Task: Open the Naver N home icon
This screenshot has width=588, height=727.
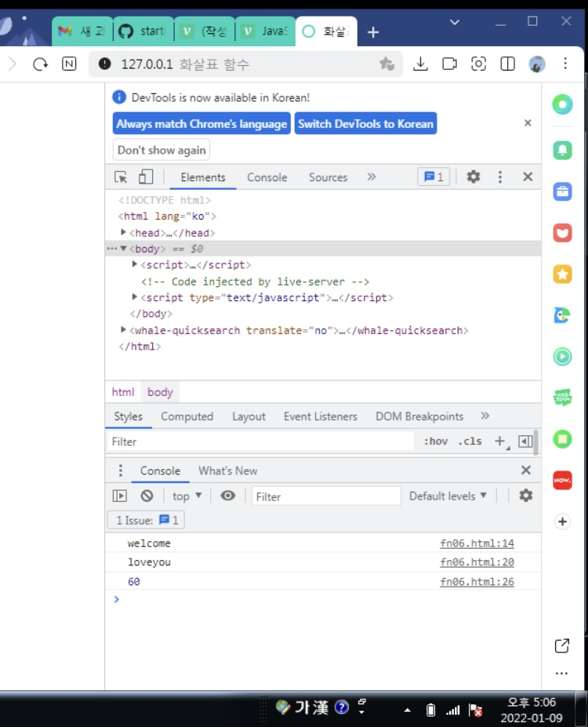Action: tap(69, 64)
